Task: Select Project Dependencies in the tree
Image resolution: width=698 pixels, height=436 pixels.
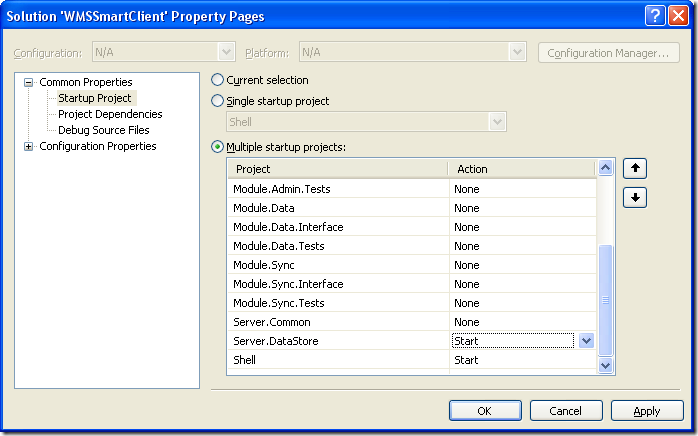Action: coord(110,114)
